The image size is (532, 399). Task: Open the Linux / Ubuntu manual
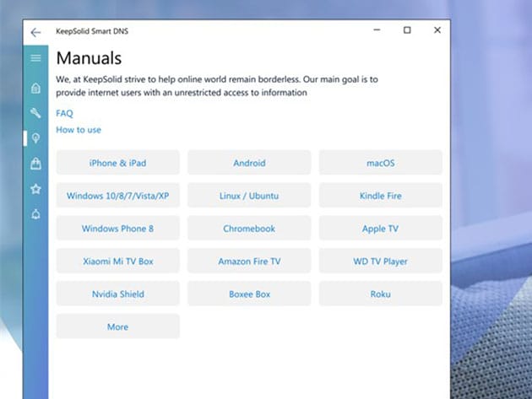point(249,196)
